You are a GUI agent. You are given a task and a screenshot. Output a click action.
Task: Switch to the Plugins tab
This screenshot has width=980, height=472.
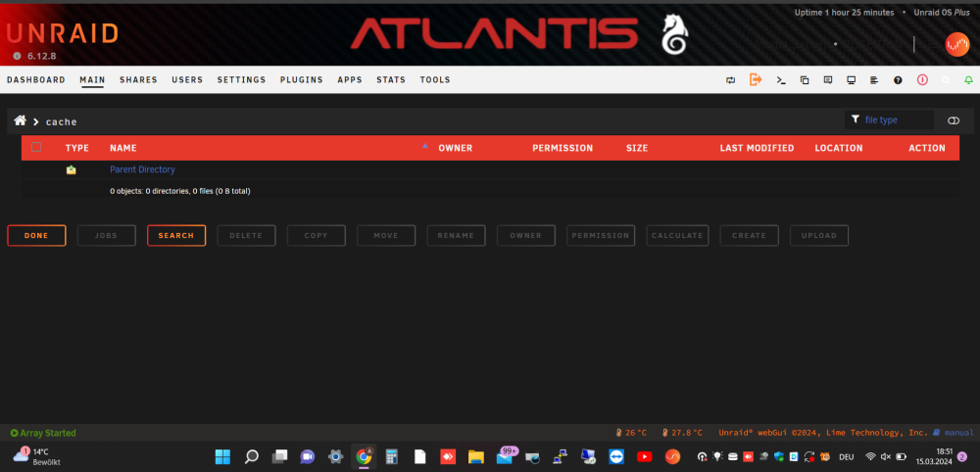click(302, 80)
